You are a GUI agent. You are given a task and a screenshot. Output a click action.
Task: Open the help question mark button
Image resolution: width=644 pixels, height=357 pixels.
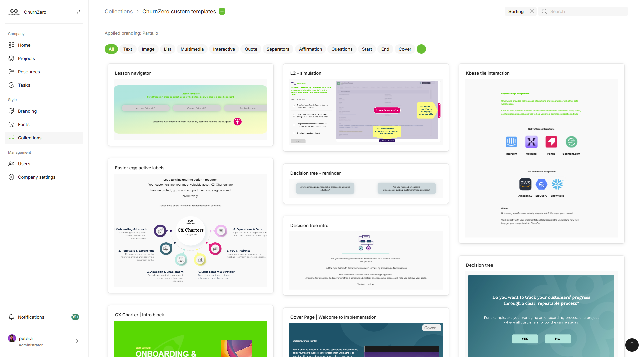pos(632,345)
